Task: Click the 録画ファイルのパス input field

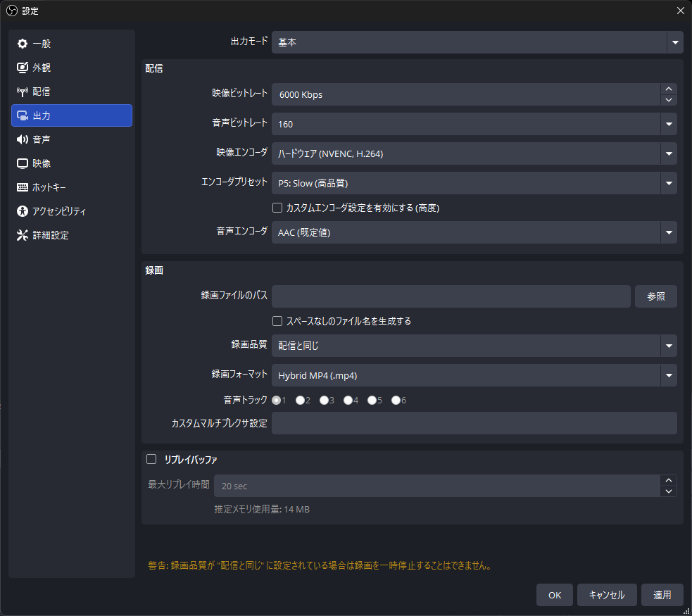Action: click(451, 296)
